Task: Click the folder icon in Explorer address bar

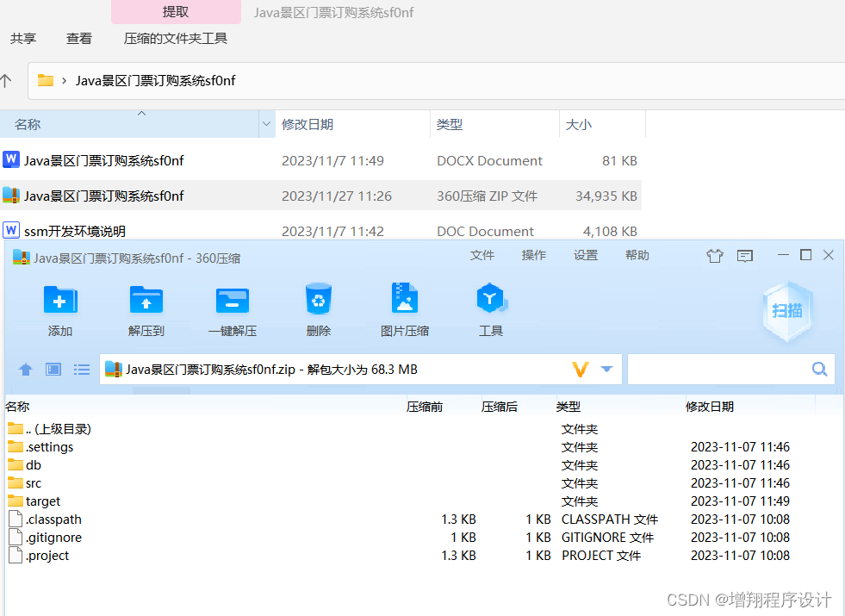Action: pos(46,80)
